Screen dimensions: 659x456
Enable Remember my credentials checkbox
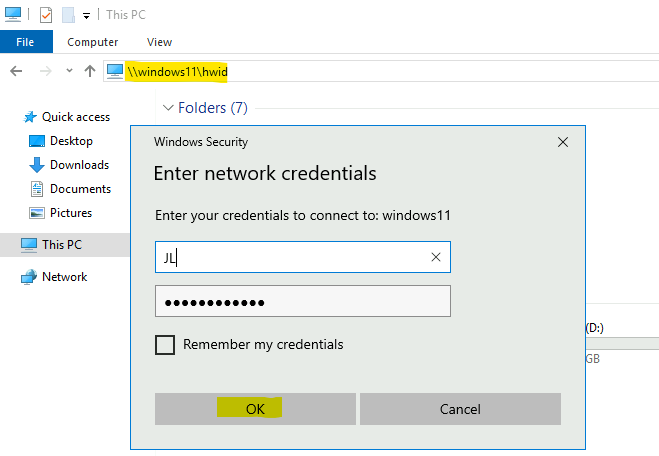(x=165, y=345)
